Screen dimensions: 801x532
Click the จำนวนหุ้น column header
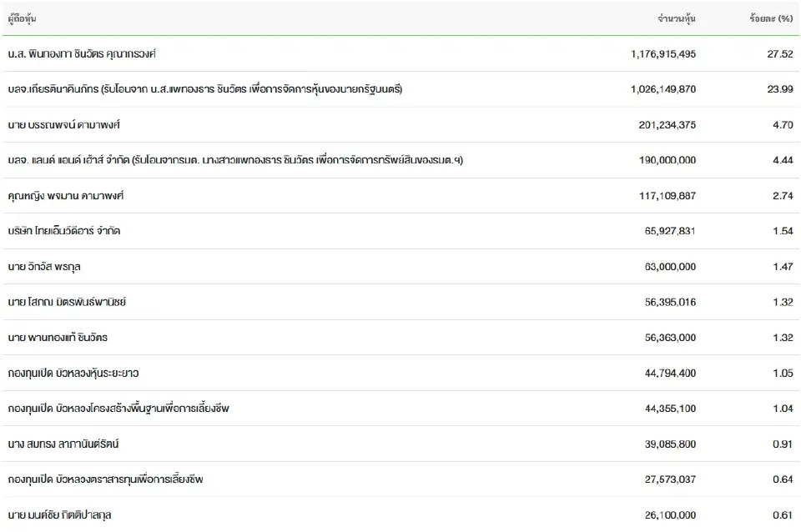(x=676, y=18)
